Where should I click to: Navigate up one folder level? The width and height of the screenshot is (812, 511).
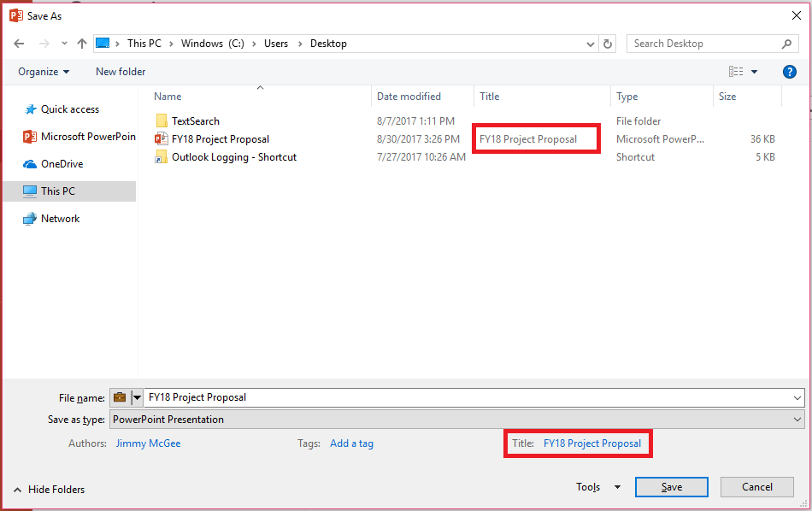point(80,43)
